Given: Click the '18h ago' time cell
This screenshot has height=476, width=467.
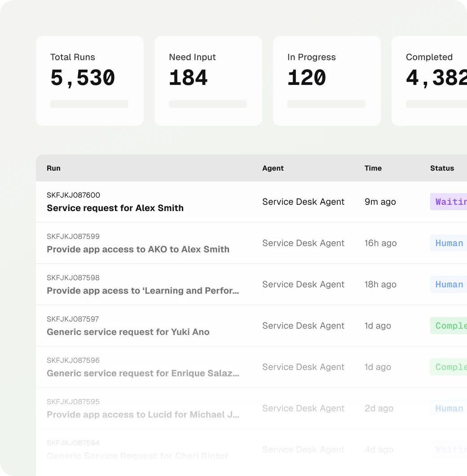Looking at the screenshot, I should pyautogui.click(x=380, y=284).
